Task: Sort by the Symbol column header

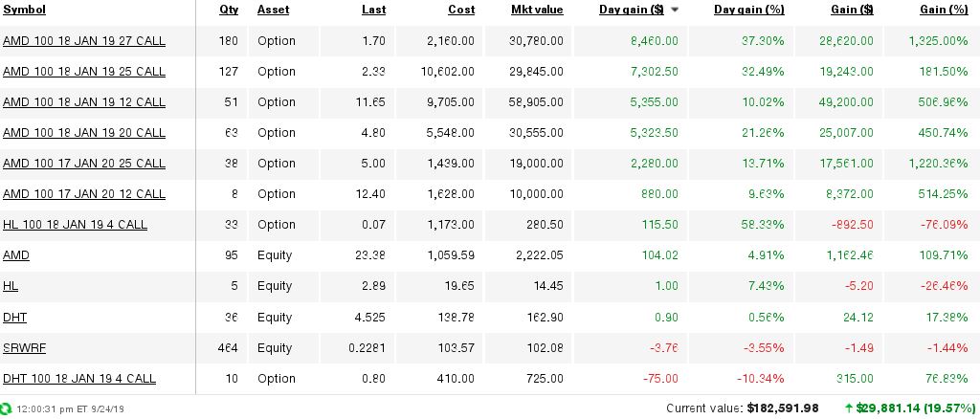Action: pos(24,10)
